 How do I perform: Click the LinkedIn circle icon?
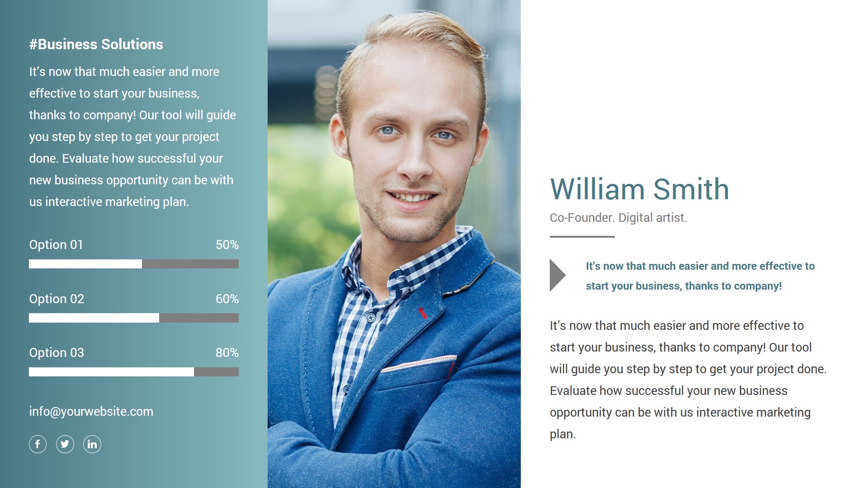tap(92, 444)
